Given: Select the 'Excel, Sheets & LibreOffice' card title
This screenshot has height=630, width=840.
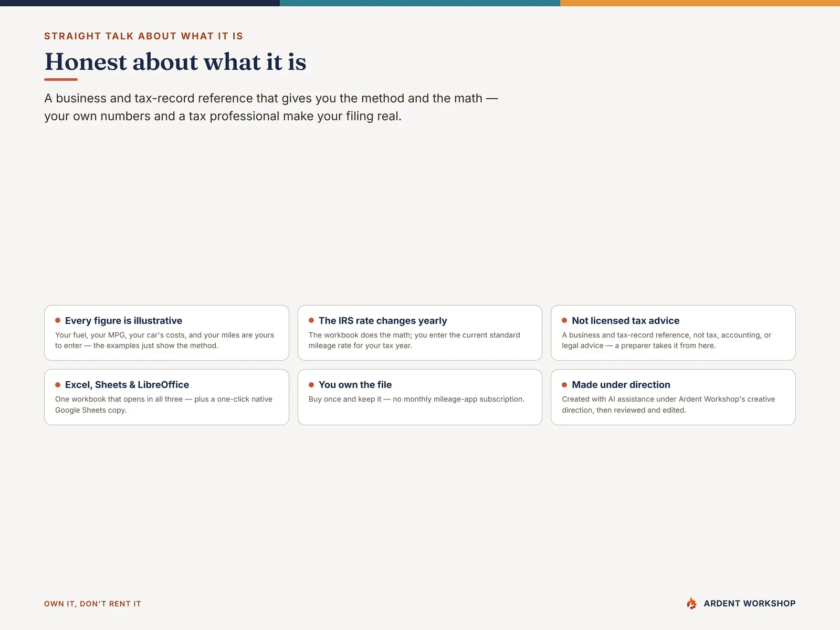Looking at the screenshot, I should [x=127, y=385].
